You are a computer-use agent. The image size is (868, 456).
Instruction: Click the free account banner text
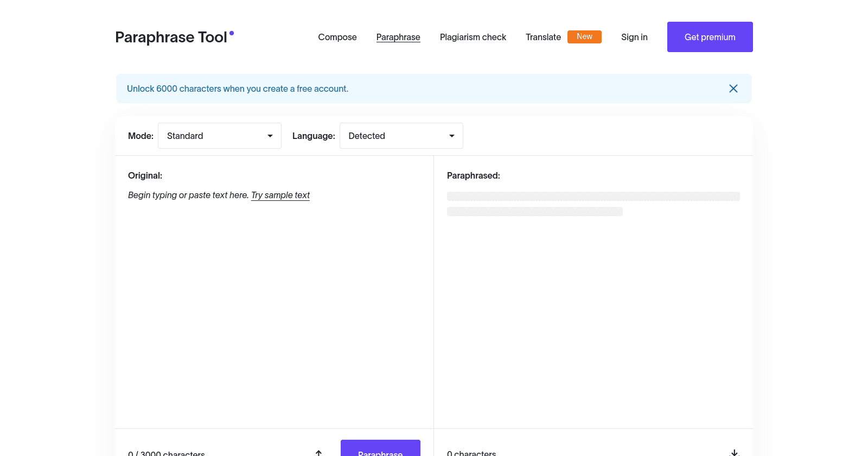tap(238, 88)
